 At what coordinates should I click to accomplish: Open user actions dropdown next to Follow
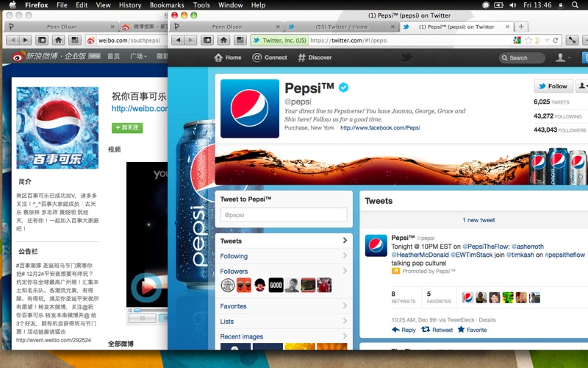pyautogui.click(x=582, y=86)
